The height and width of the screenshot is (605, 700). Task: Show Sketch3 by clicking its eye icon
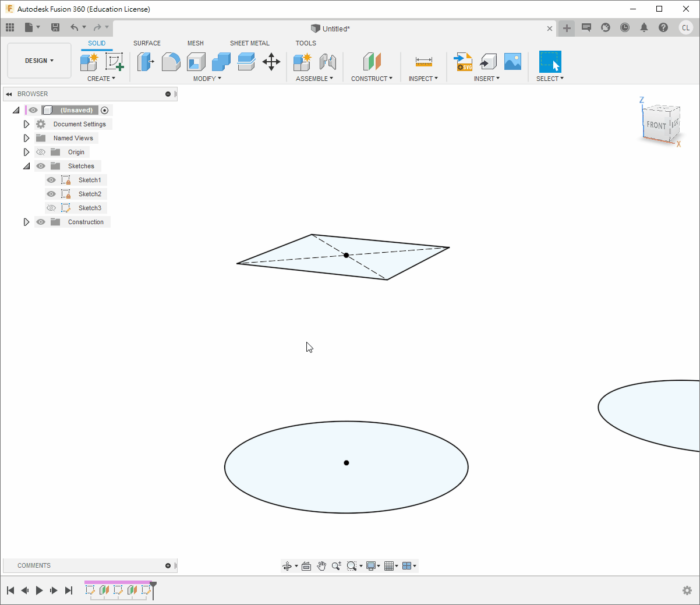tap(51, 208)
